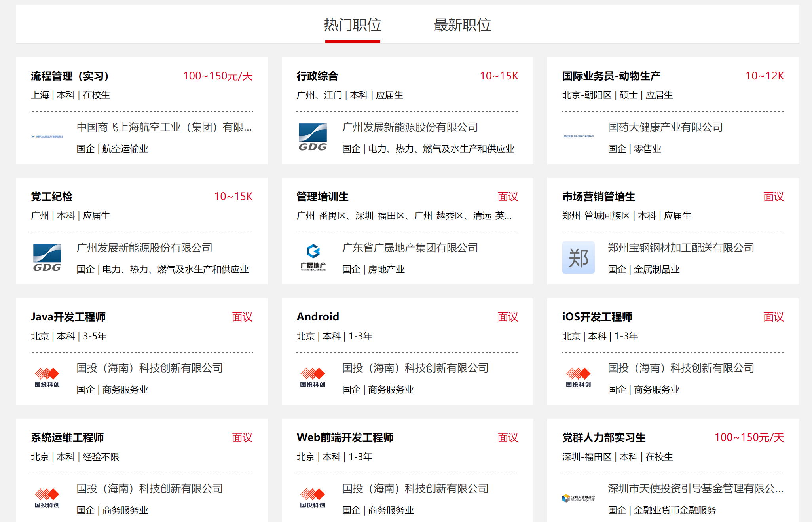Switch to the 最新职位 tab
812x522 pixels.
click(x=462, y=25)
